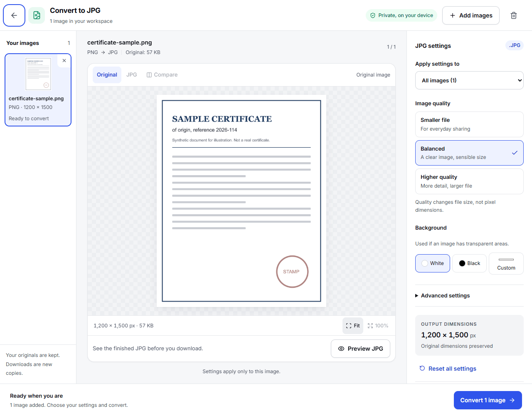Click the '1 / 1' image counter
The image size is (532, 416).
(392, 47)
